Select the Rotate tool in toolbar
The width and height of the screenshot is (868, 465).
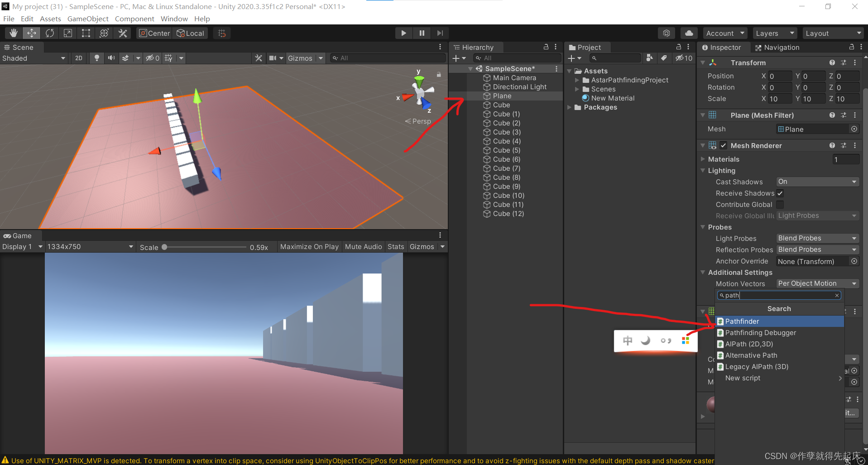pyautogui.click(x=50, y=33)
